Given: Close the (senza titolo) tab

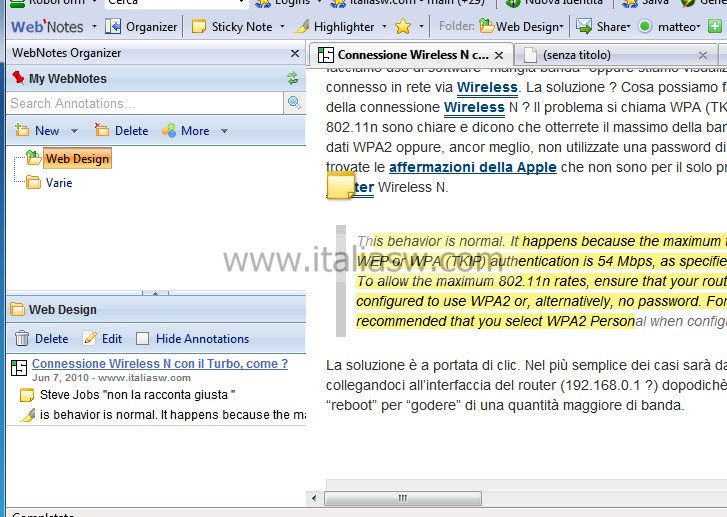Looking at the screenshot, I should (x=703, y=56).
